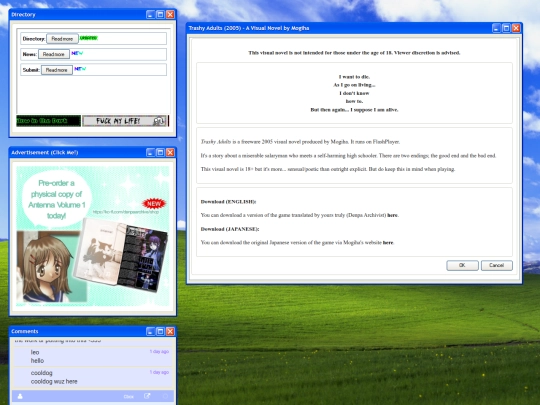Click the pop-out icon in Comments bar
The height and width of the screenshot is (405, 540).
pyautogui.click(x=147, y=396)
